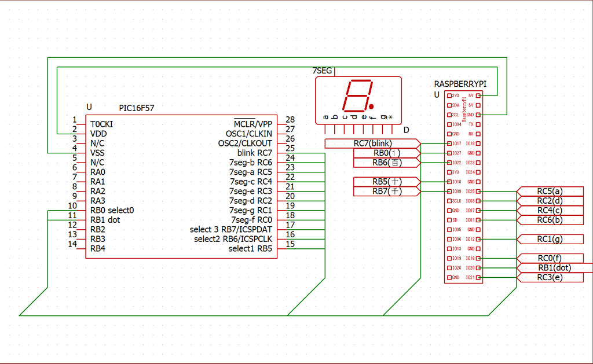593x364 pixels.
Task: Select the RC6(b) net label
Action: 550,220
